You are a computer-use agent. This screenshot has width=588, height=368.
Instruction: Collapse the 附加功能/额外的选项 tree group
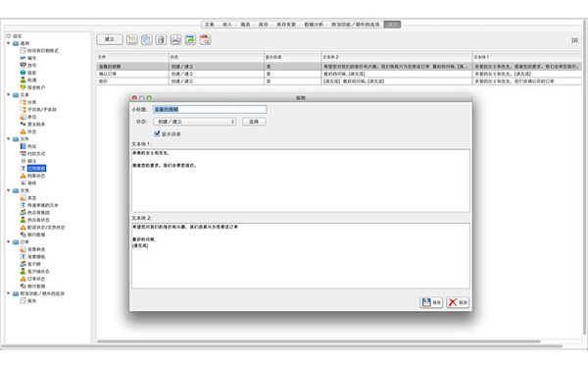[x=8, y=293]
